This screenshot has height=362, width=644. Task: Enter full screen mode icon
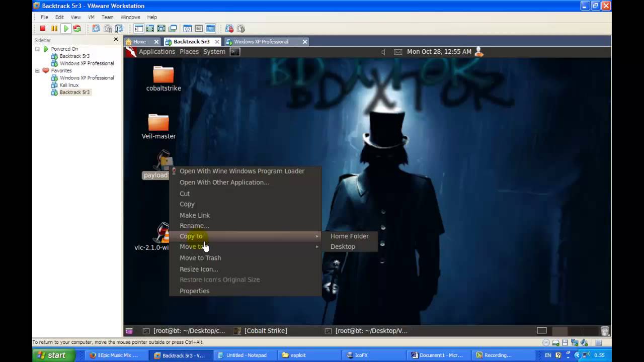pos(162,29)
